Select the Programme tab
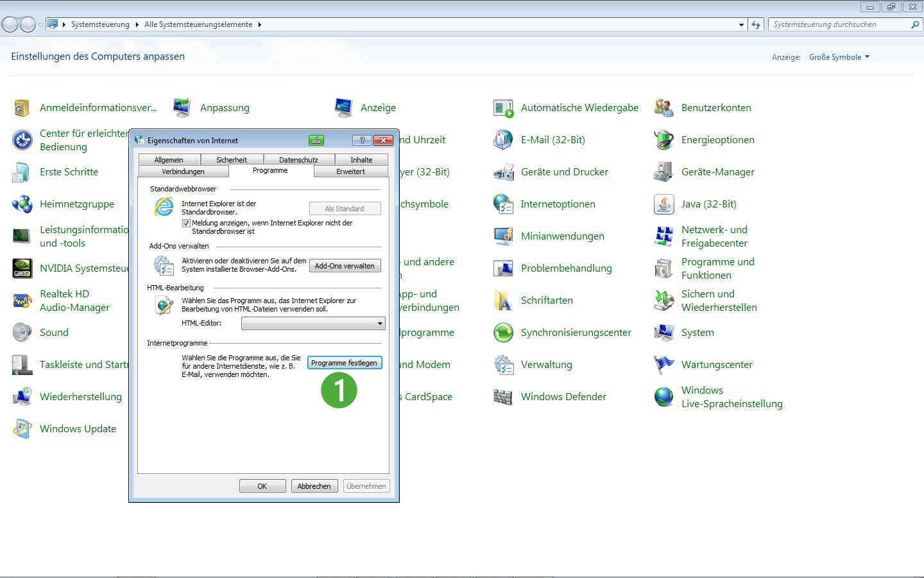Image resolution: width=924 pixels, height=578 pixels. (270, 171)
